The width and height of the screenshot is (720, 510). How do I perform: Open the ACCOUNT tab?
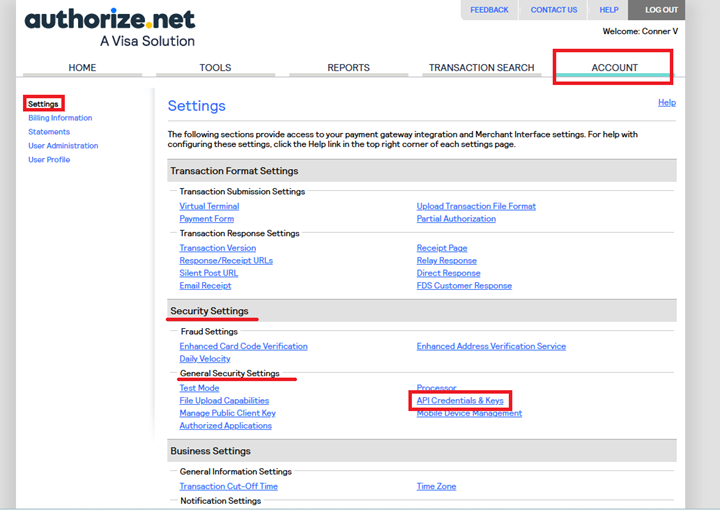614,67
